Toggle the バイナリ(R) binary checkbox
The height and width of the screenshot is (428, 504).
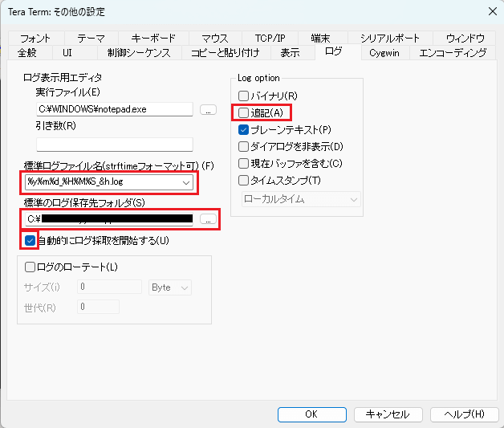[x=244, y=96]
